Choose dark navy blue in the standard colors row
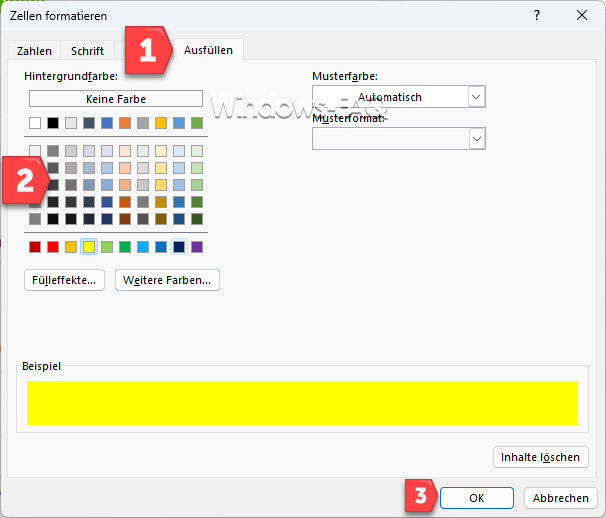This screenshot has width=606, height=518. [x=179, y=247]
